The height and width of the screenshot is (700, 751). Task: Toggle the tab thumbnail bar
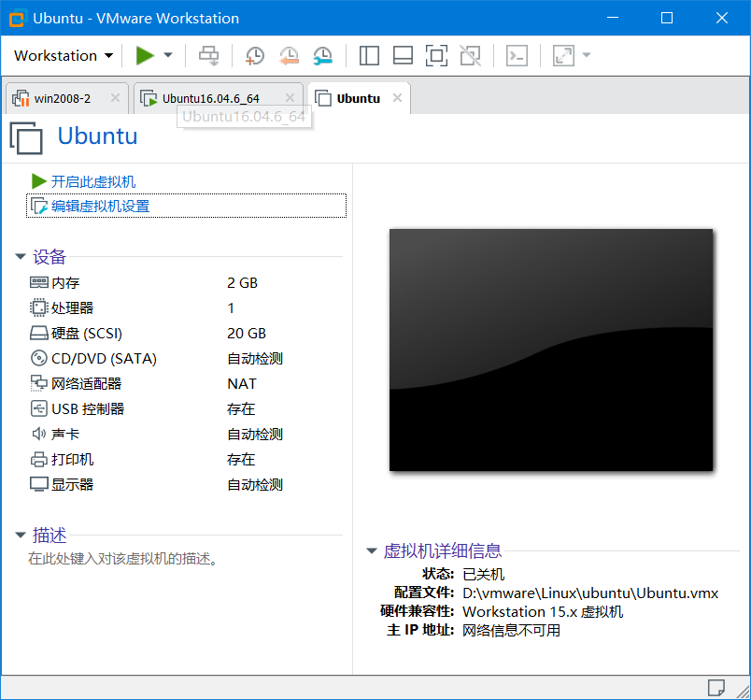tap(403, 56)
